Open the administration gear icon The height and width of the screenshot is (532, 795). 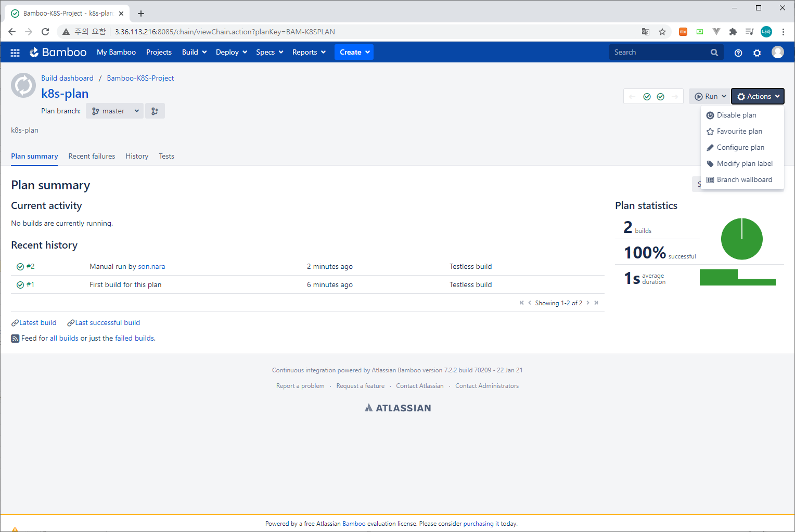click(757, 53)
